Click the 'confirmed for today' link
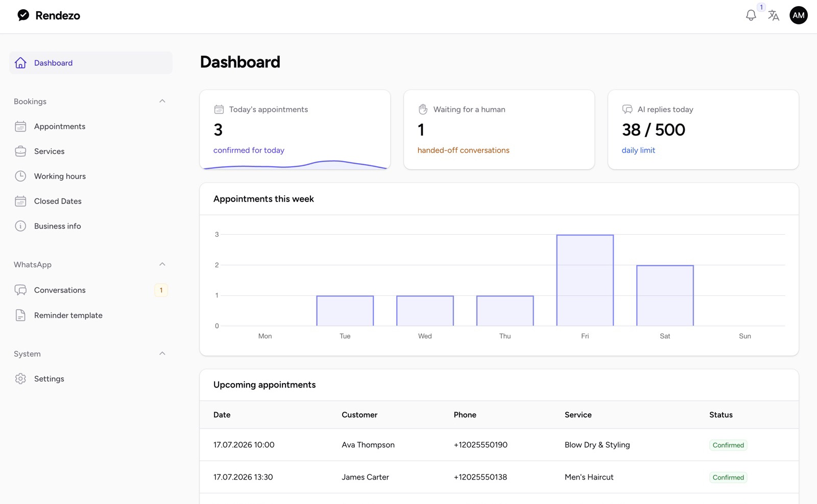 [249, 150]
